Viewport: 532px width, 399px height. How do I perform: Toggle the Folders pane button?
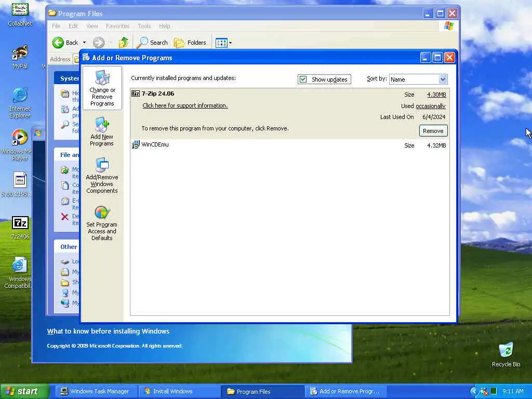[x=190, y=43]
